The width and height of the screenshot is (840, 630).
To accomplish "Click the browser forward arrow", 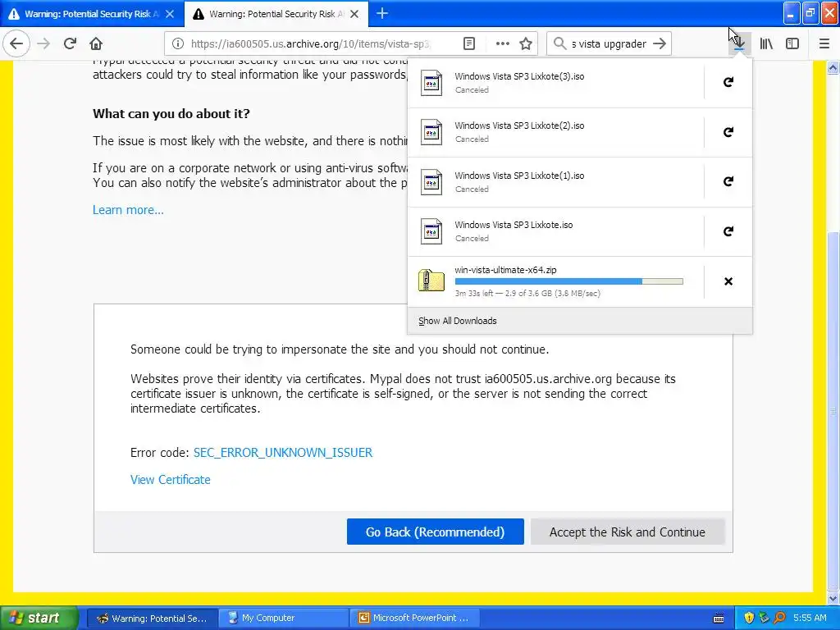I will pyautogui.click(x=44, y=43).
